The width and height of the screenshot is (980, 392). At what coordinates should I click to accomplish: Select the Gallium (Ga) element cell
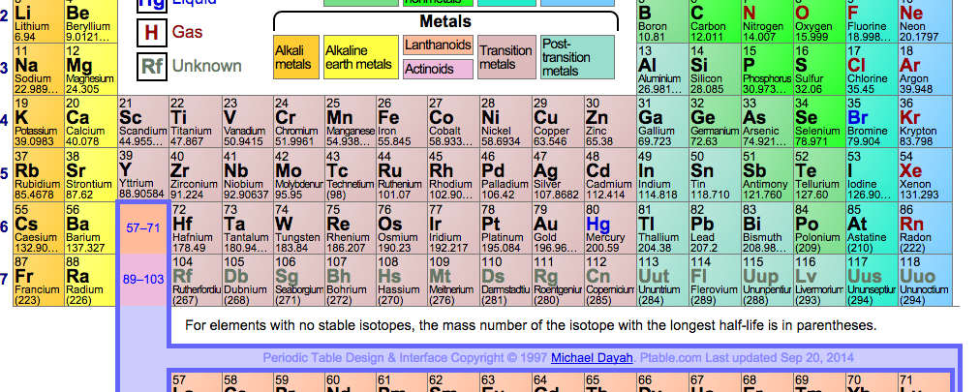click(x=663, y=122)
